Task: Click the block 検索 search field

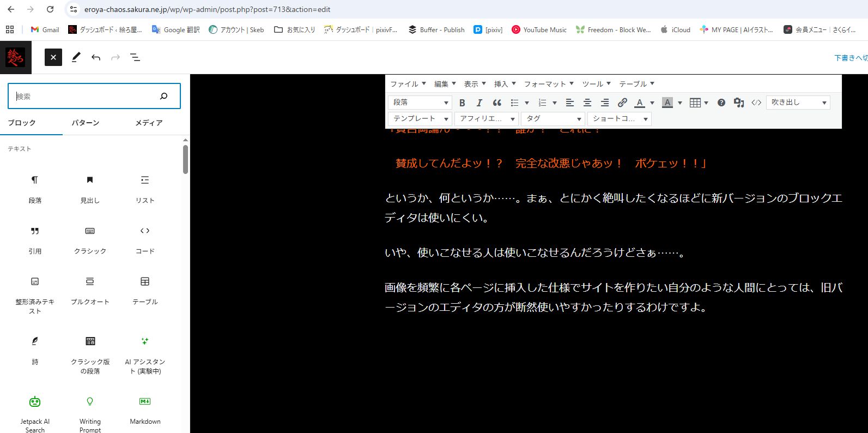Action: pyautogui.click(x=84, y=96)
